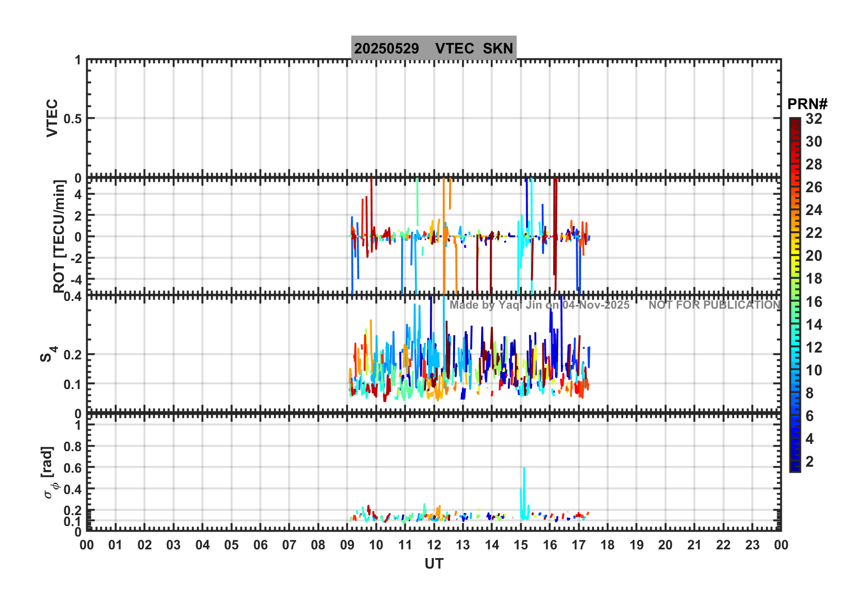The height and width of the screenshot is (590, 868).
Task: Click x-axis tick label '11'
Action: [x=405, y=545]
